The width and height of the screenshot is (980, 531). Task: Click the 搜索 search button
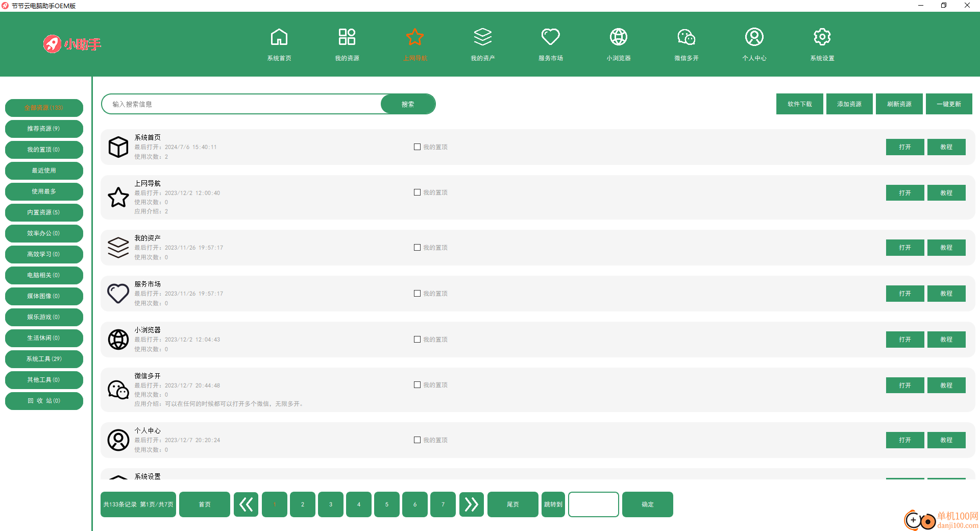pos(408,104)
